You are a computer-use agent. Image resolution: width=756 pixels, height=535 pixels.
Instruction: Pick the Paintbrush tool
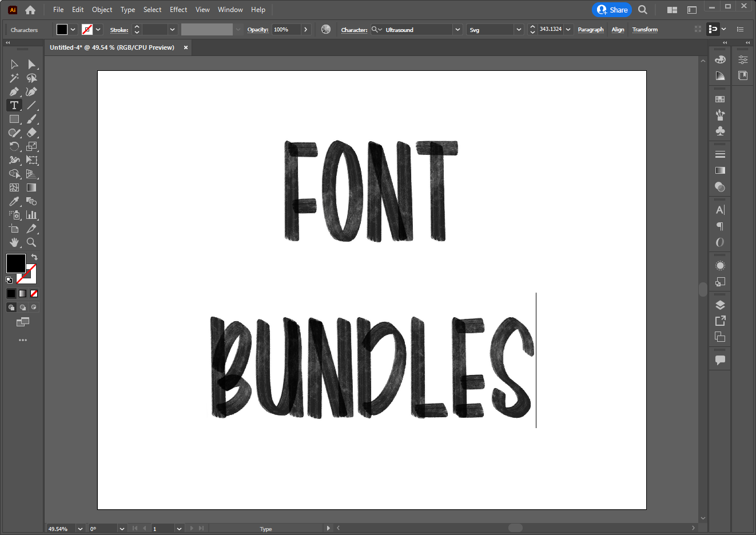(x=31, y=119)
